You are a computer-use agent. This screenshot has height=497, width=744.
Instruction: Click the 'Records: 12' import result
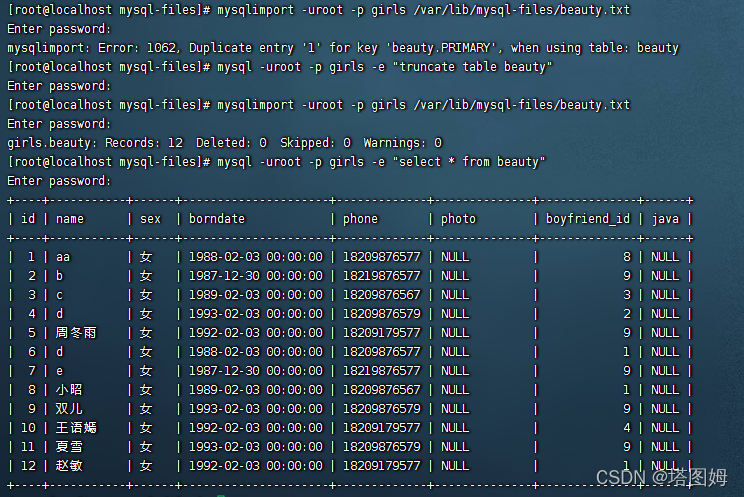pos(144,143)
